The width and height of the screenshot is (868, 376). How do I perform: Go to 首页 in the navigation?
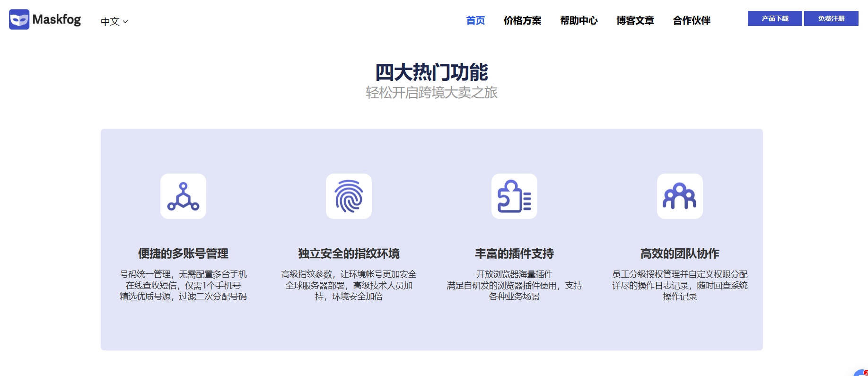coord(475,20)
